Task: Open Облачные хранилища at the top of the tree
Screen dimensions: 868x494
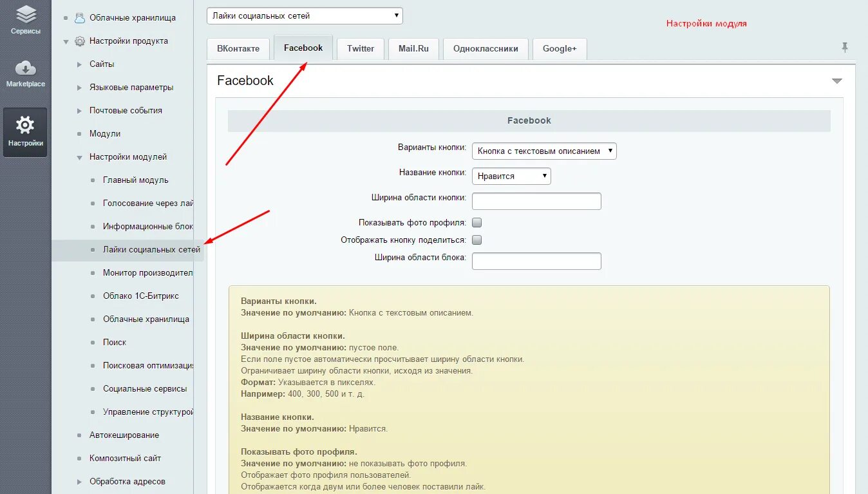Action: click(x=133, y=17)
